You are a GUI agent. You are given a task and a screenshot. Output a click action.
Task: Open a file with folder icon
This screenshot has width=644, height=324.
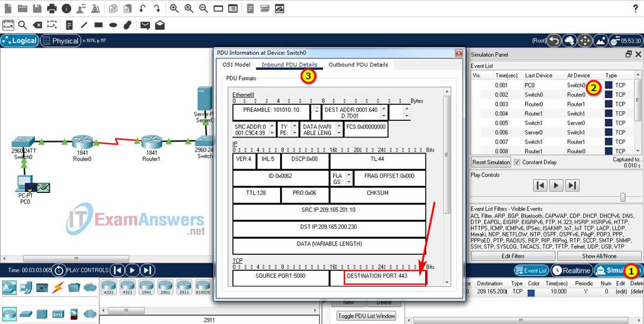pos(23,9)
